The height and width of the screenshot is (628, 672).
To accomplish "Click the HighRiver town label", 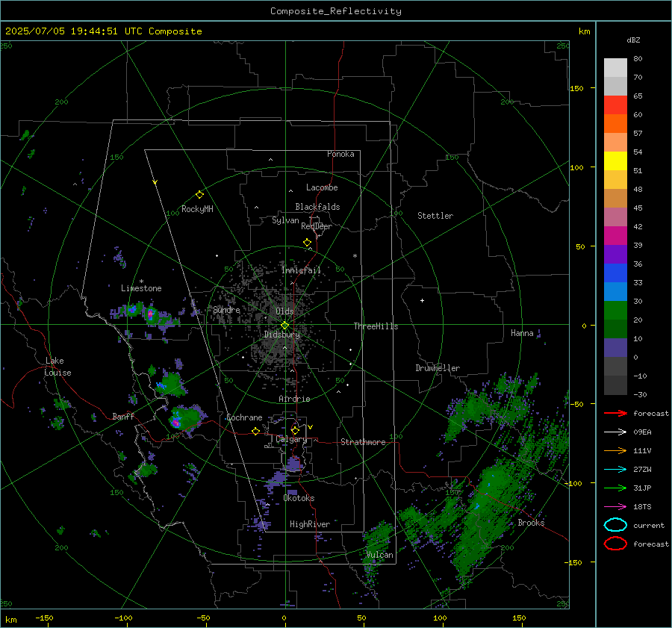I will tap(310, 524).
